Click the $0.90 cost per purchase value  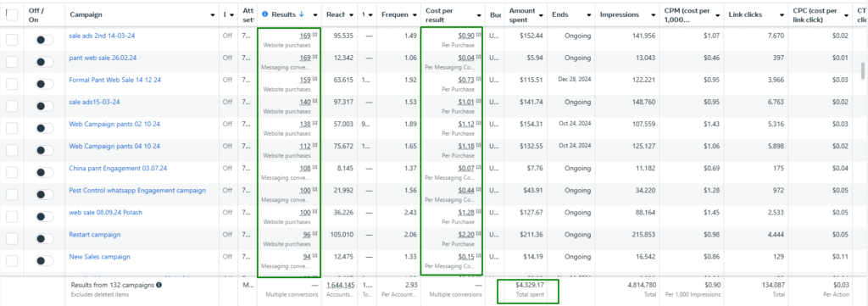click(466, 36)
